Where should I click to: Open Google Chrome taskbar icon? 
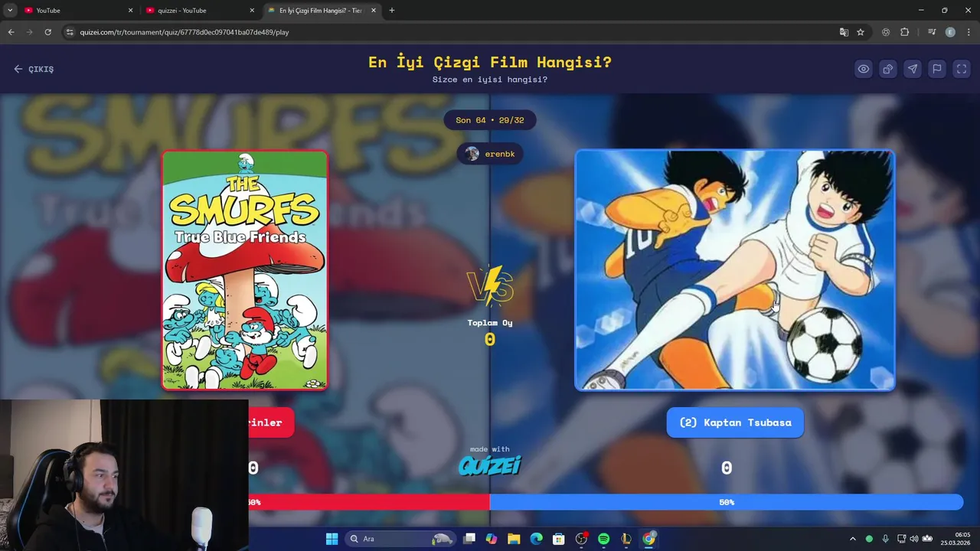[x=648, y=539]
